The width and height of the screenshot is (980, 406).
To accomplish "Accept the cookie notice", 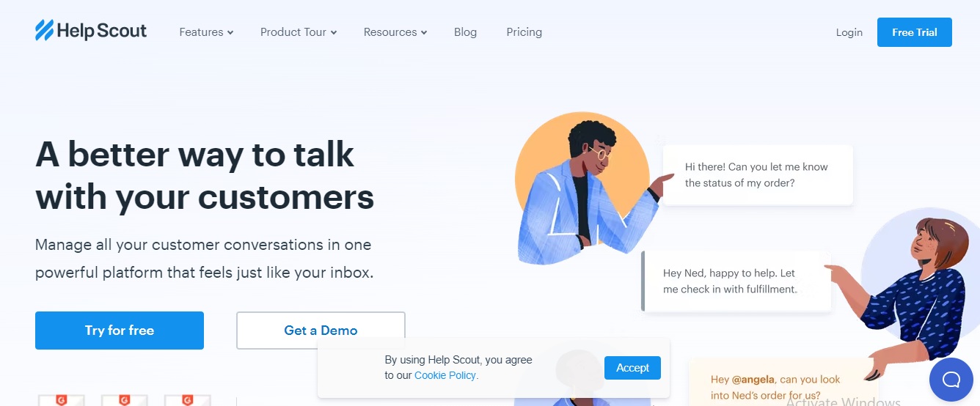I will click(x=632, y=368).
